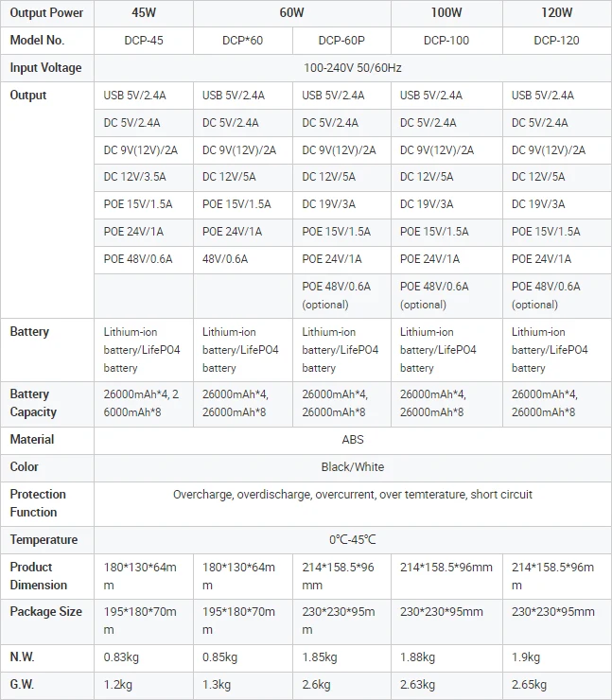
Task: Select the 0°C-45°C temperature value
Action: [352, 540]
